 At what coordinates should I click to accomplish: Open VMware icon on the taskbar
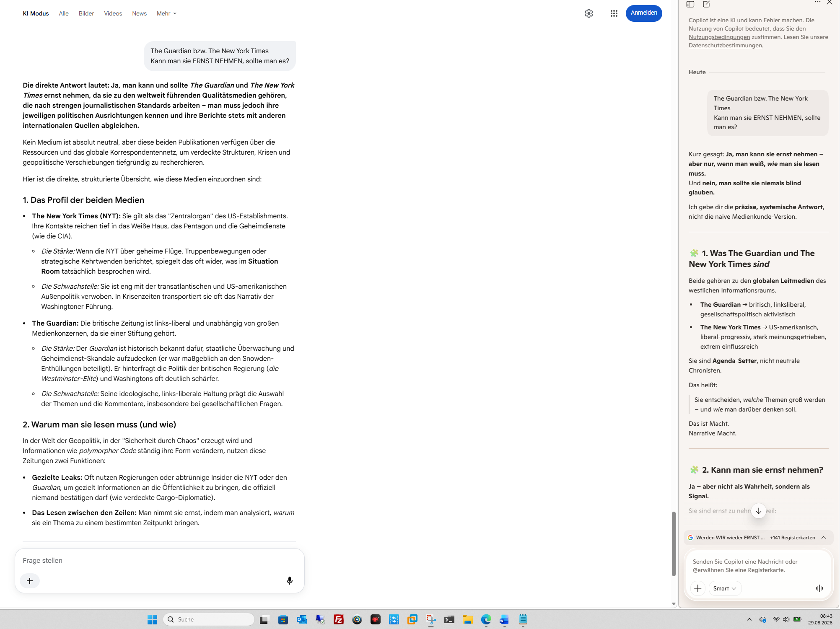412,619
